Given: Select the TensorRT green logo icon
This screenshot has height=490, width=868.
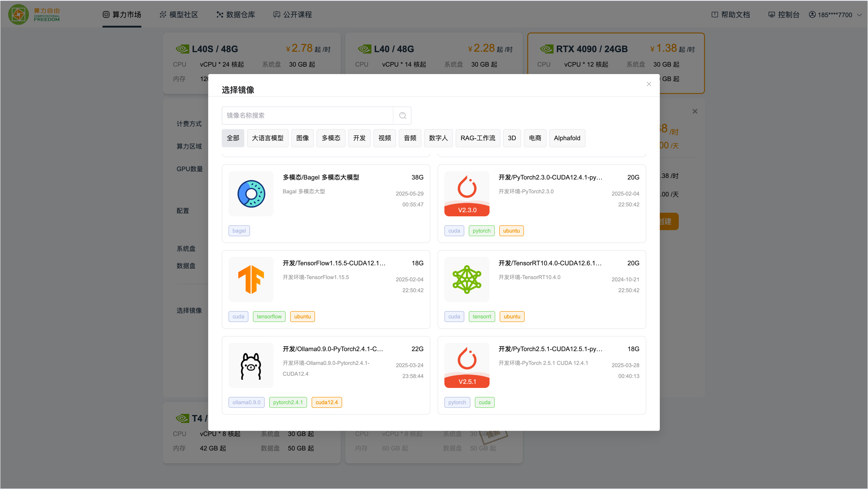Looking at the screenshot, I should [467, 279].
